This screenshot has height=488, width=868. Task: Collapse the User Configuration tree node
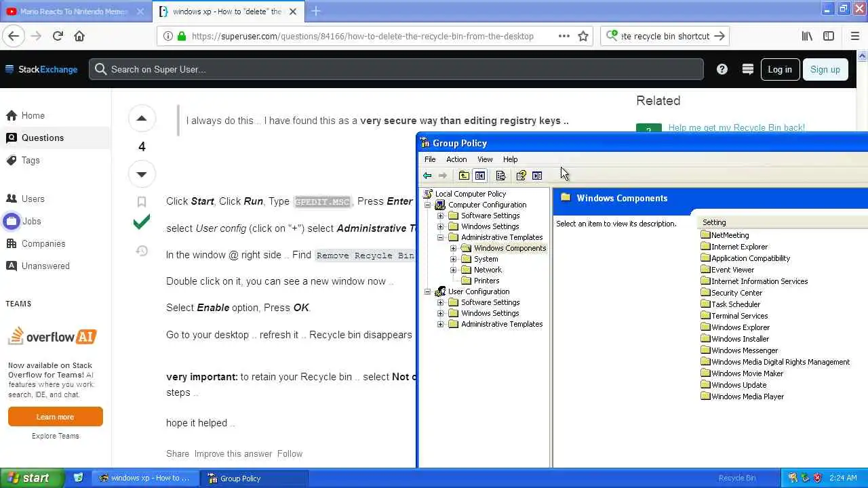pos(428,291)
